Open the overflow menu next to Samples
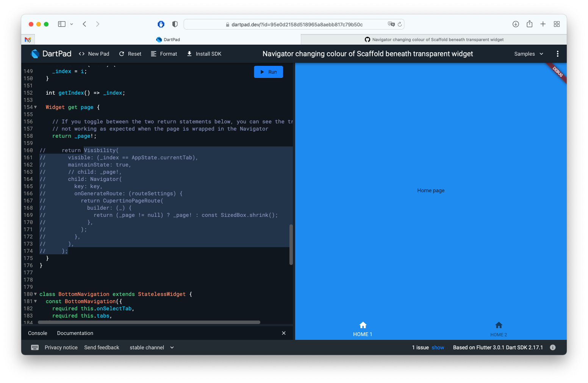Screen dimensions: 588x383 (x=557, y=54)
